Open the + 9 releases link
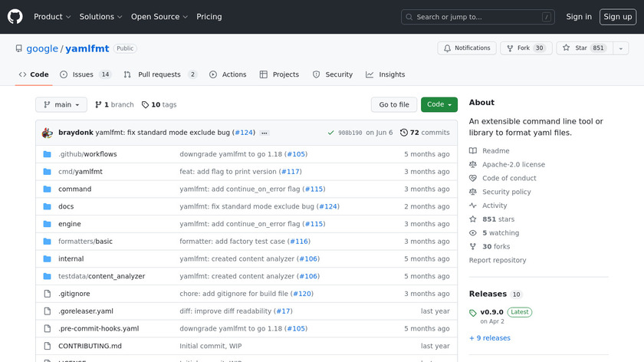 pos(490,337)
